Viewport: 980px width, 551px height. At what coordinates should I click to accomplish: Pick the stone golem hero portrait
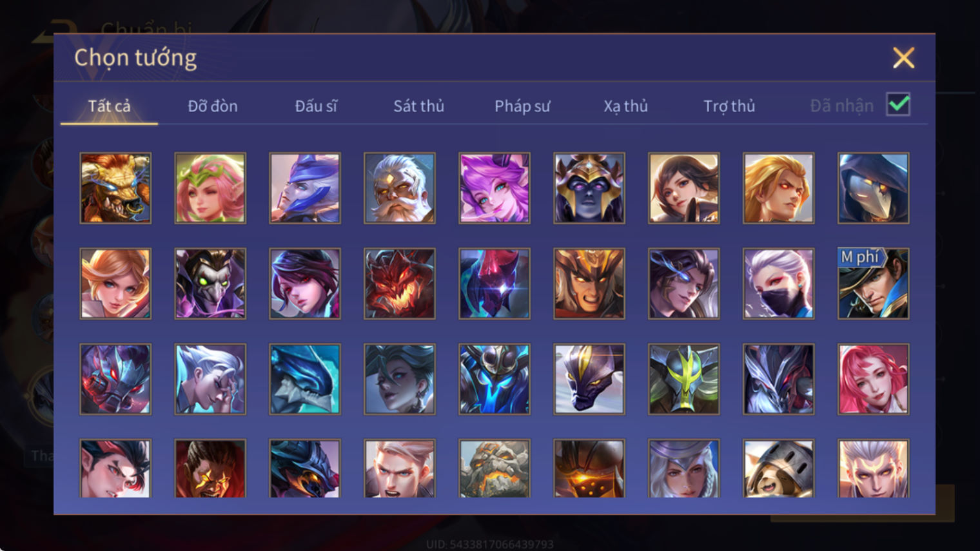(495, 469)
